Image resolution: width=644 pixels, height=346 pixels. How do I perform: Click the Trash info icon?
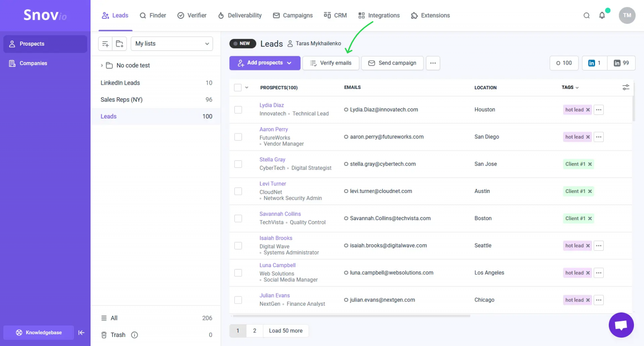tap(135, 335)
